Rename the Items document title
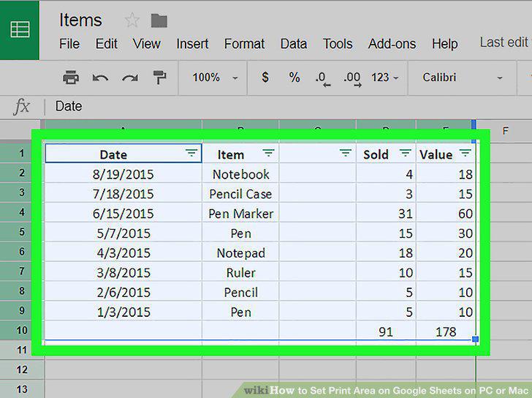 [x=80, y=20]
